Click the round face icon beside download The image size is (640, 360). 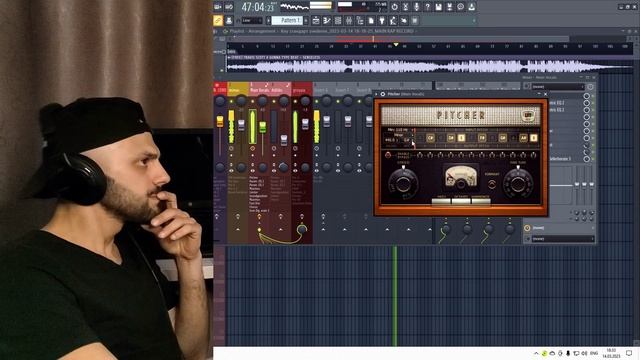point(460,7)
